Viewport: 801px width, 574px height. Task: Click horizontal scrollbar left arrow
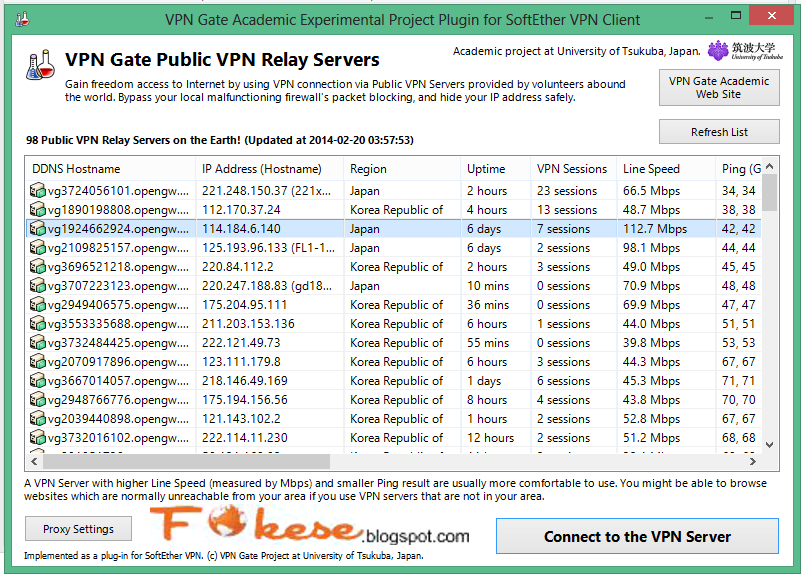tap(34, 462)
